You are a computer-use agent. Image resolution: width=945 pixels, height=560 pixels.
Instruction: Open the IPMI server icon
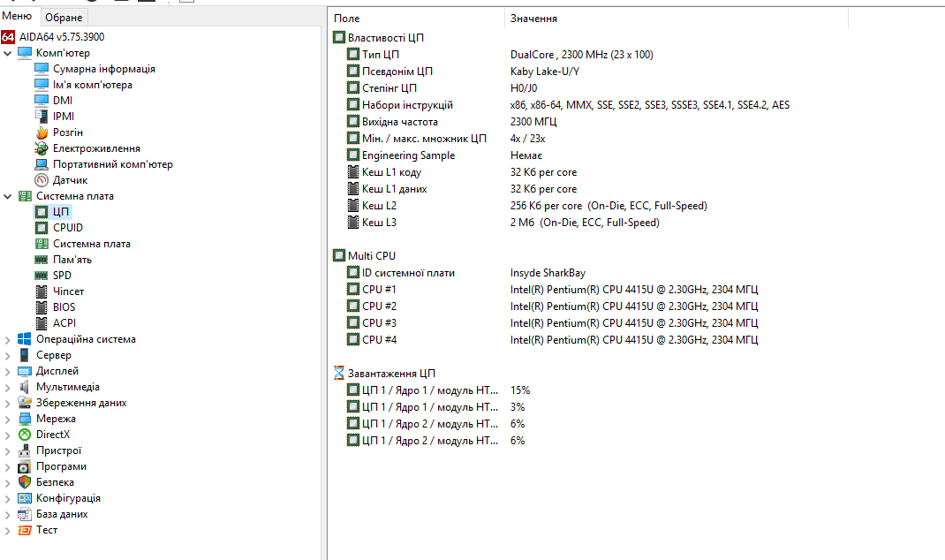pyautogui.click(x=42, y=117)
